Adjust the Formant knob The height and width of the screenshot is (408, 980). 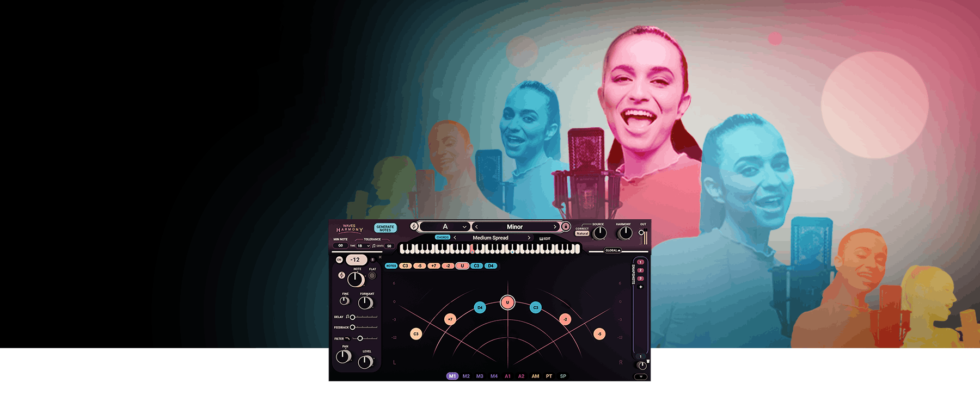[x=365, y=302]
